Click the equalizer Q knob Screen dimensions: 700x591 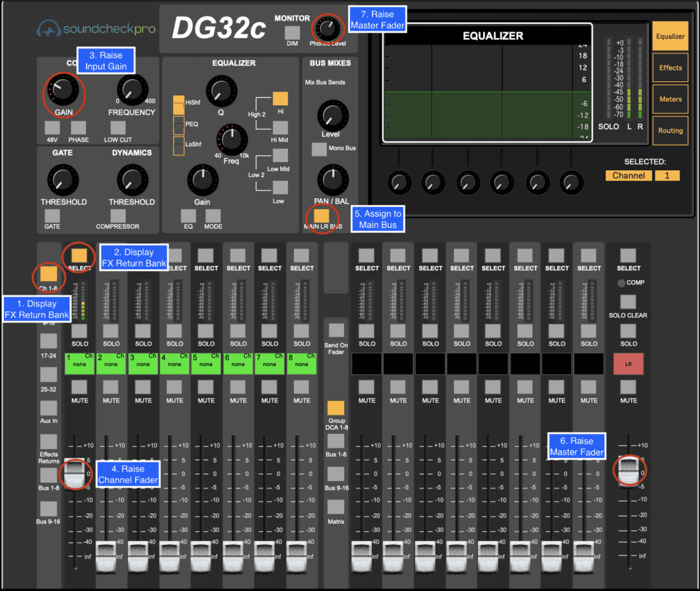click(221, 91)
